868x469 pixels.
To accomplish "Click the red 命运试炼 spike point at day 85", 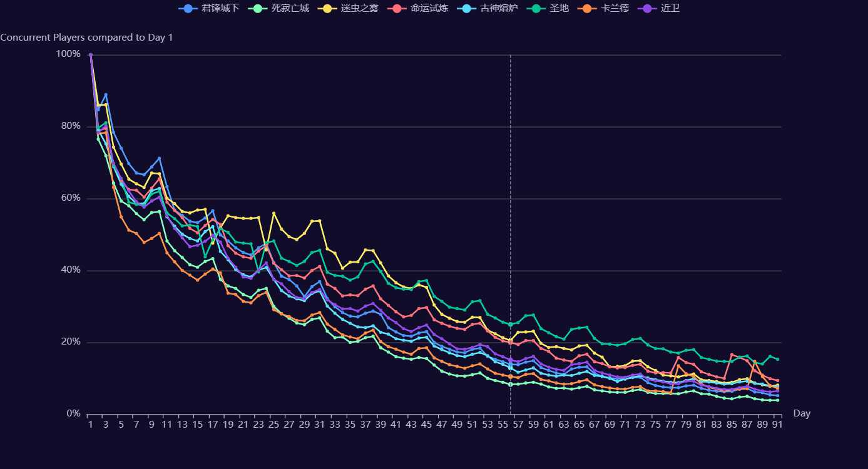I will point(732,355).
